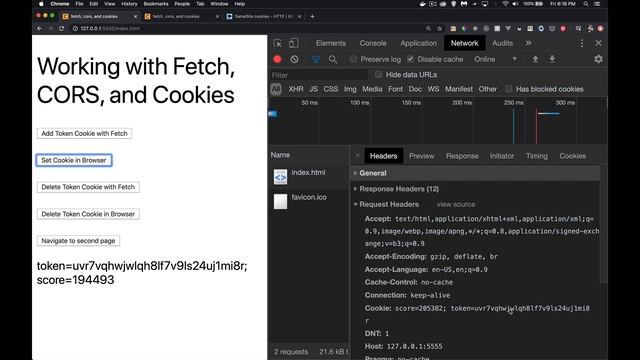The image size is (640, 360).
Task: Click the favicon.ico file icon
Action: [280, 202]
